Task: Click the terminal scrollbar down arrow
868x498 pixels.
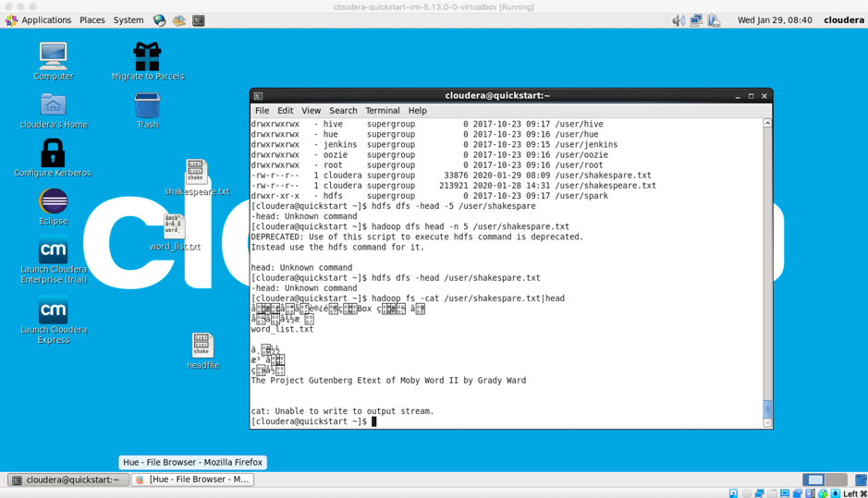Action: (767, 423)
